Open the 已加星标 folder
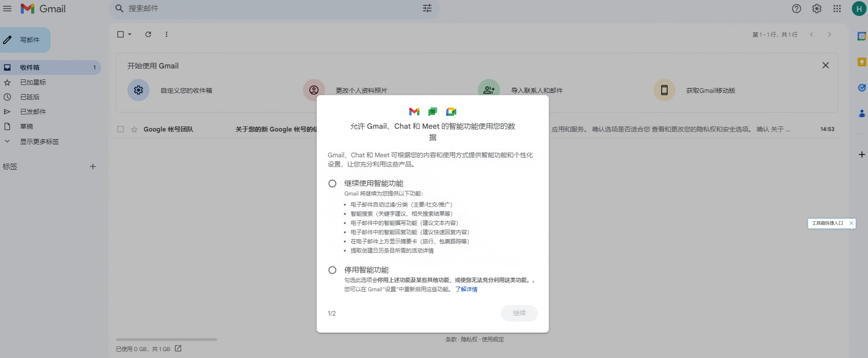This screenshot has height=358, width=868. point(33,82)
